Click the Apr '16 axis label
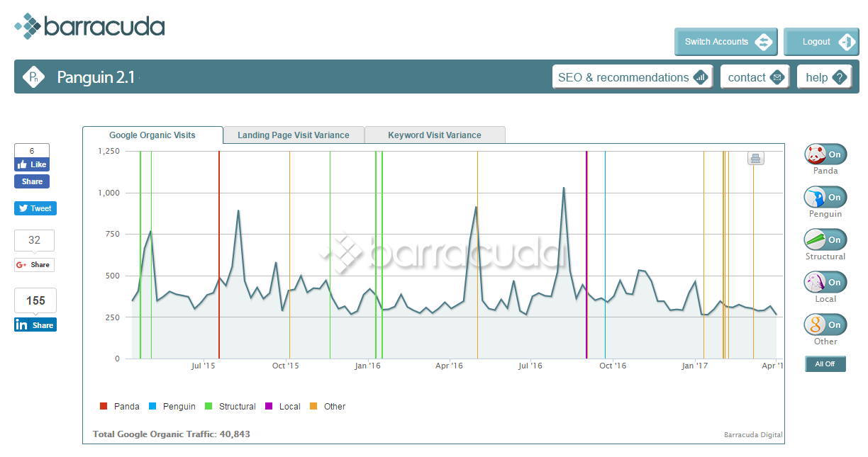Image resolution: width=868 pixels, height=457 pixels. [449, 366]
